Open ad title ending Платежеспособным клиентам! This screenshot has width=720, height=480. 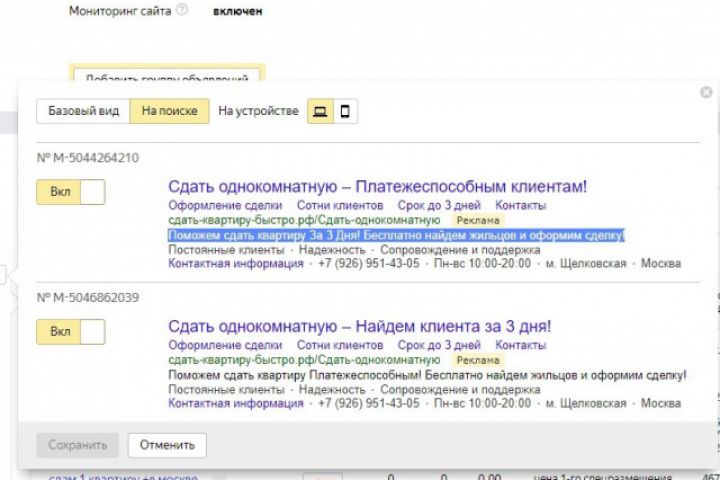click(377, 186)
